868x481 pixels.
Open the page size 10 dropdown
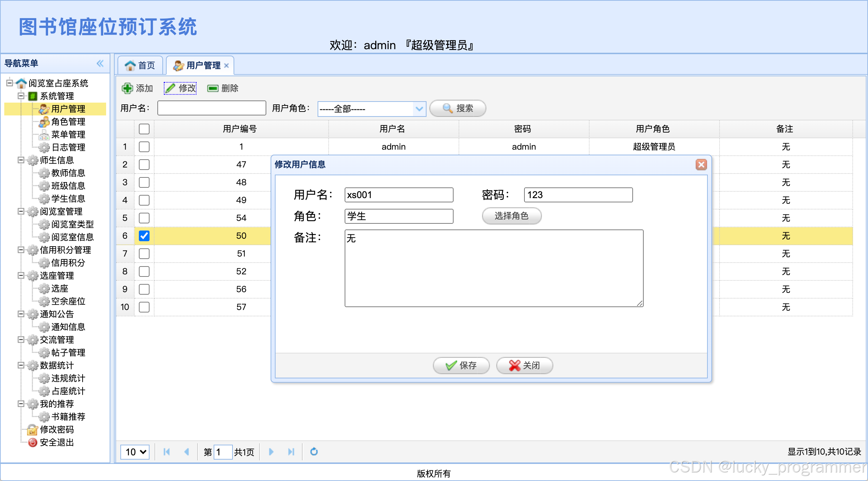(x=135, y=452)
